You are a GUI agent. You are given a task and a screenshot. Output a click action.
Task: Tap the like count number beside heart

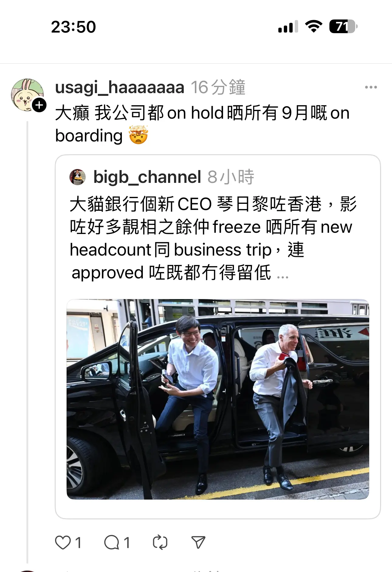(78, 543)
